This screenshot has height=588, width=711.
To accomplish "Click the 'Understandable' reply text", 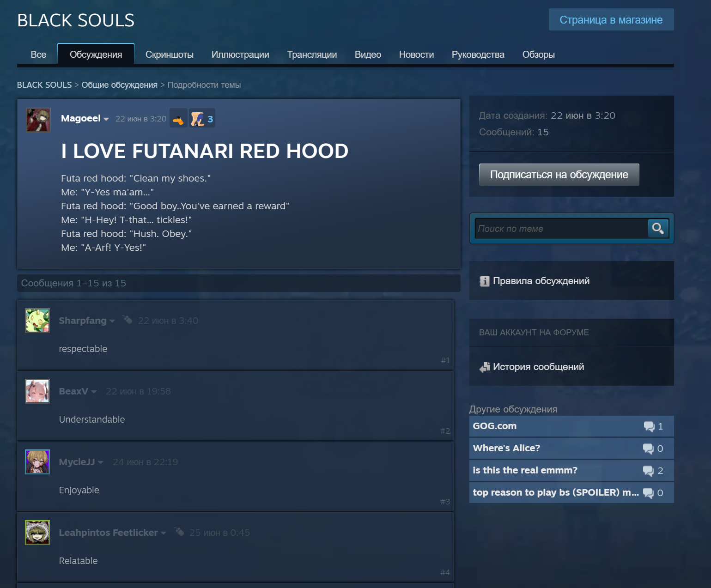I will click(92, 419).
